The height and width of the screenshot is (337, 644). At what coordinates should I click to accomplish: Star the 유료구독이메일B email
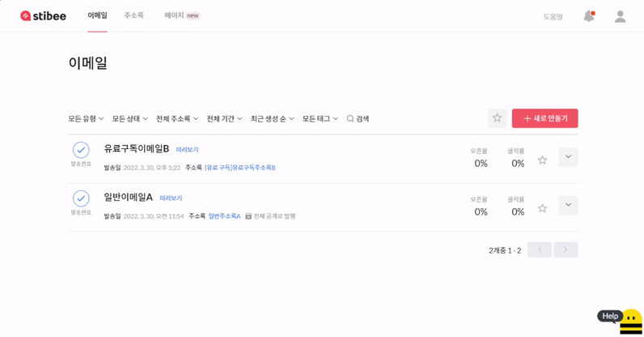[542, 160]
